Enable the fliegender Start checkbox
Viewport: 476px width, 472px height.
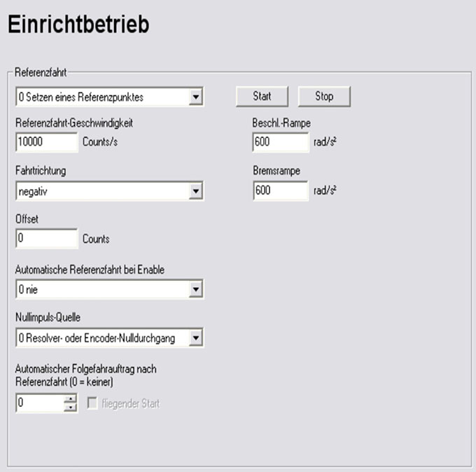click(x=91, y=403)
